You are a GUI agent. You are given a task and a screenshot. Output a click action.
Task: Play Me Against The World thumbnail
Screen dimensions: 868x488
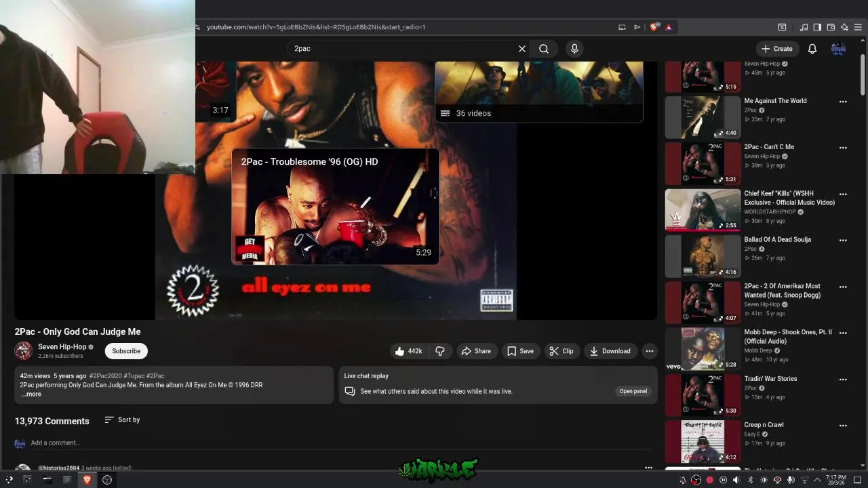[x=703, y=117]
